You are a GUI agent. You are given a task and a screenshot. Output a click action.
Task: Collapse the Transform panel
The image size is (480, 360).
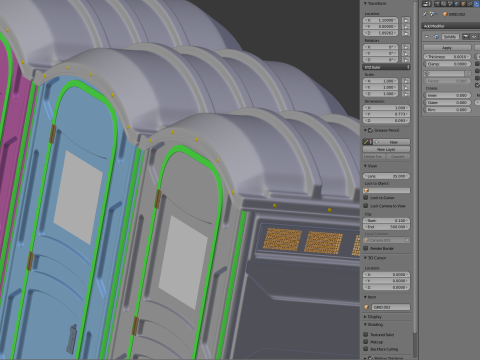[x=365, y=4]
